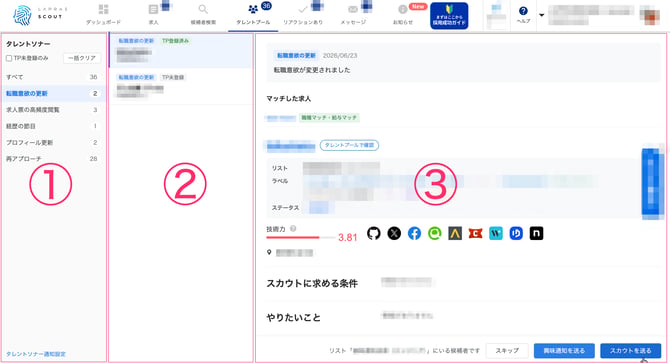This screenshot has height=363, width=670.
Task: Click the 転職意欲が変更されました message
Action: coord(312,70)
